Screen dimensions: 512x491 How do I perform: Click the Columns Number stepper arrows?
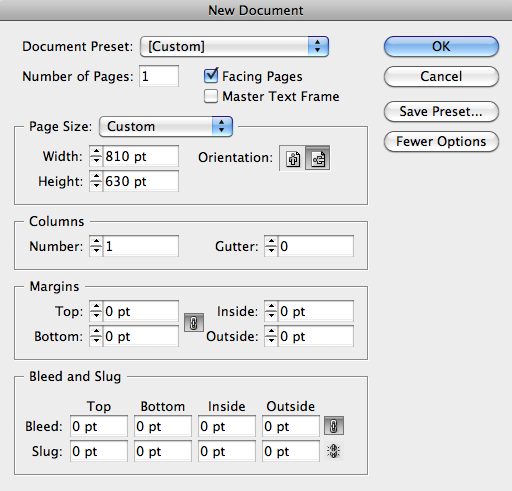(x=96, y=246)
